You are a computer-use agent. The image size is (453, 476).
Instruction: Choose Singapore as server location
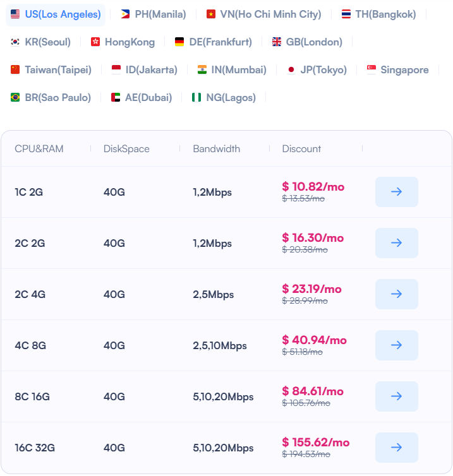(397, 70)
